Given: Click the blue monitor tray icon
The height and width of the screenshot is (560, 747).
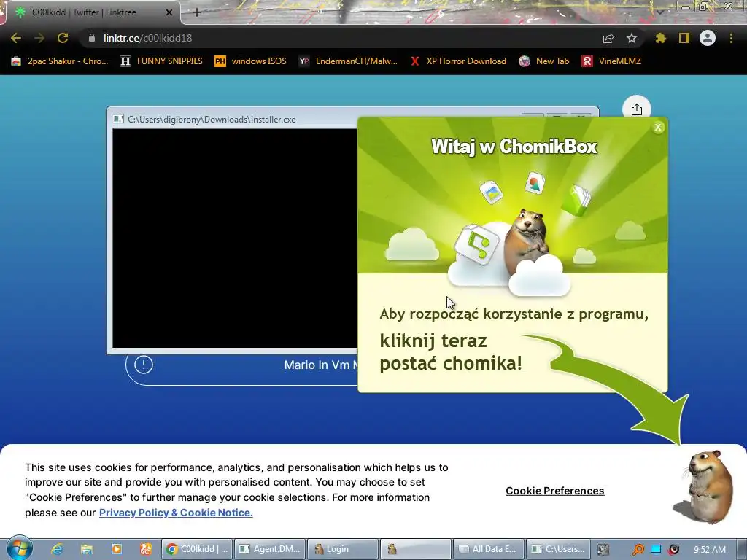Looking at the screenshot, I should click(656, 549).
